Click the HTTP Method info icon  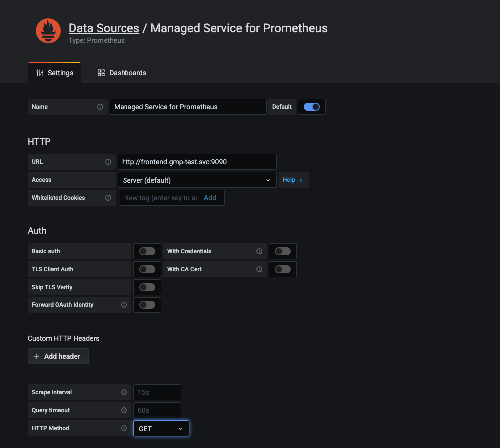[124, 428]
